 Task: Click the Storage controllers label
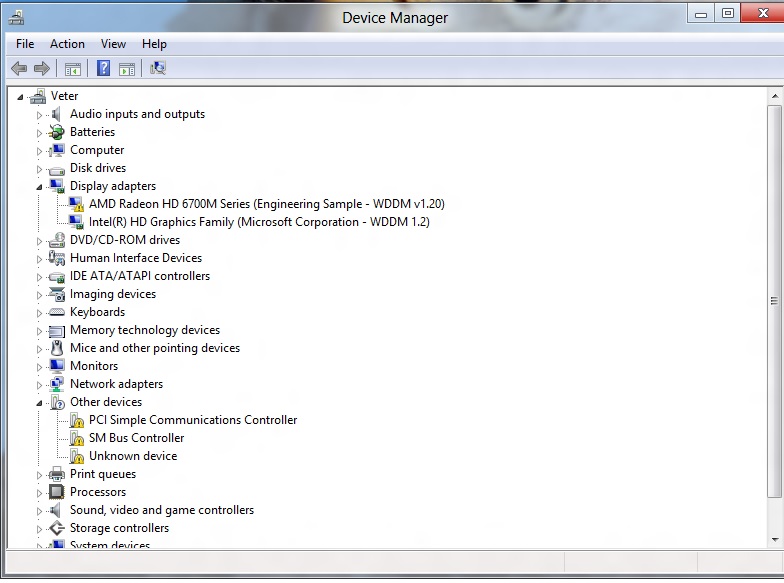tap(120, 528)
